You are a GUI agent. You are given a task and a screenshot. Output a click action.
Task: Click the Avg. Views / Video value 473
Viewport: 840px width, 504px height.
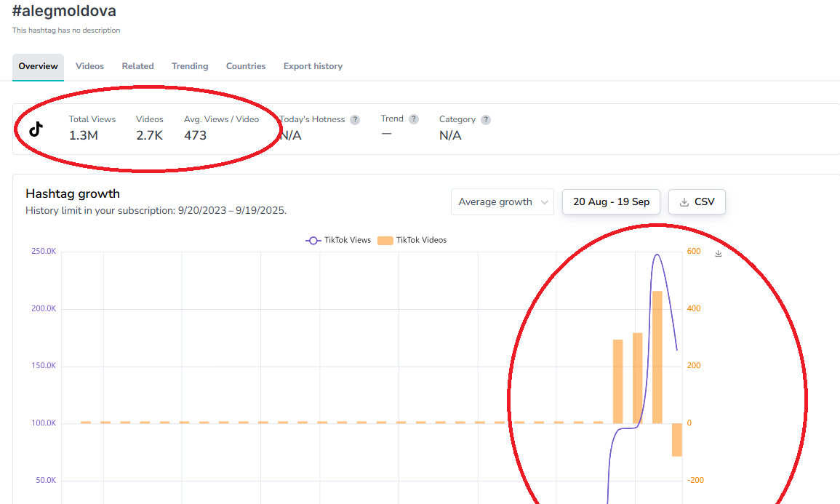tap(195, 135)
